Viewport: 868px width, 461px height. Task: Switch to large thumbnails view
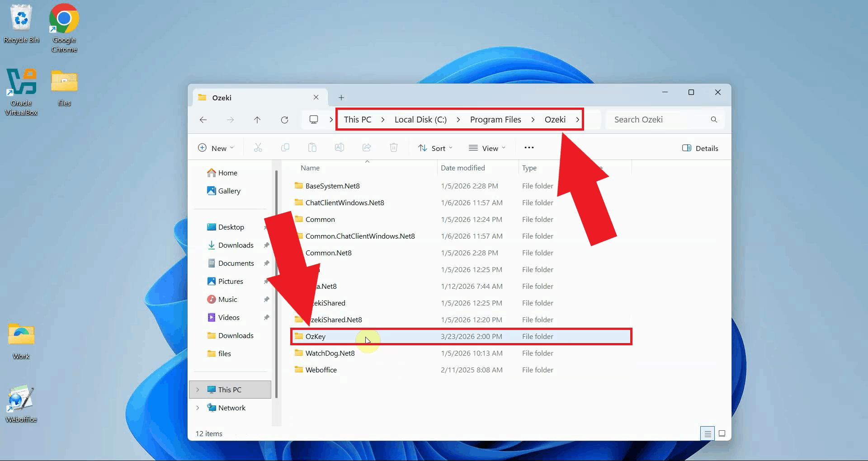722,433
